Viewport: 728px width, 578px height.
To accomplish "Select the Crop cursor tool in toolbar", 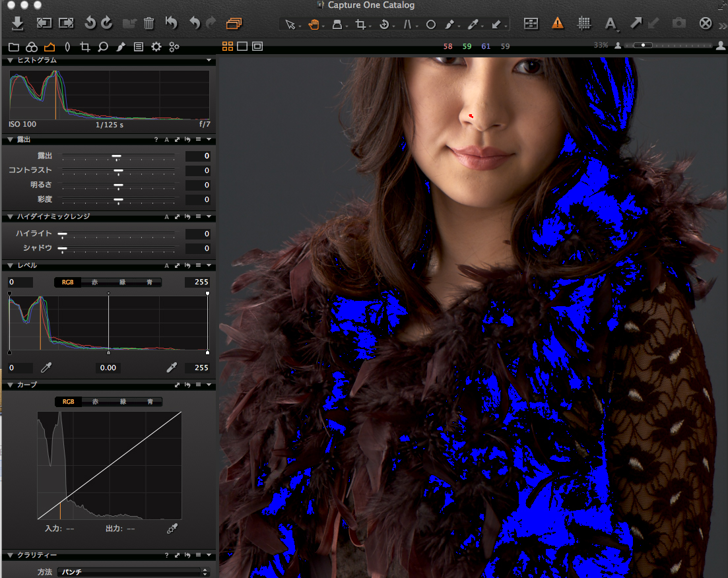I will pyautogui.click(x=360, y=24).
